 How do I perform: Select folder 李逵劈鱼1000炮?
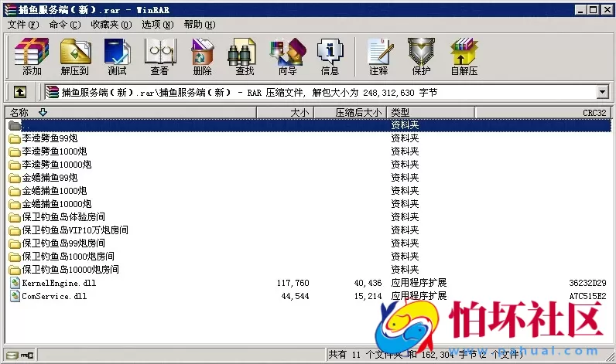pyautogui.click(x=54, y=151)
